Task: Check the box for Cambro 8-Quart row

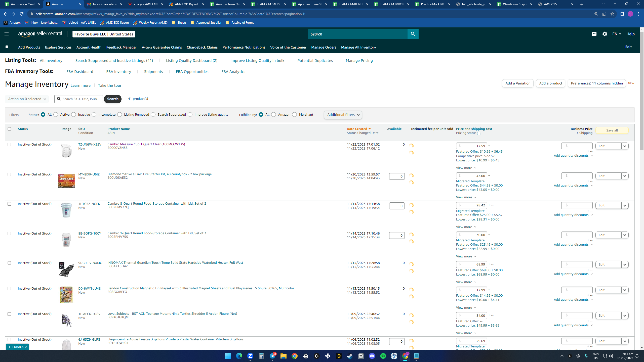Action: [9, 204]
